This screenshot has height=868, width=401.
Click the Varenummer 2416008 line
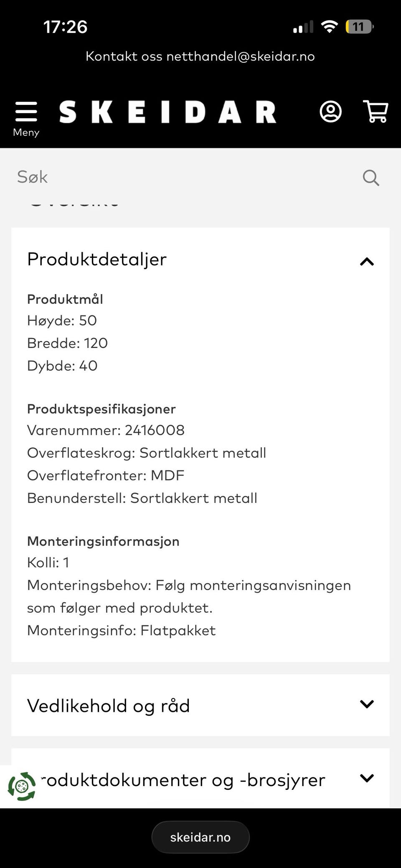click(x=106, y=430)
